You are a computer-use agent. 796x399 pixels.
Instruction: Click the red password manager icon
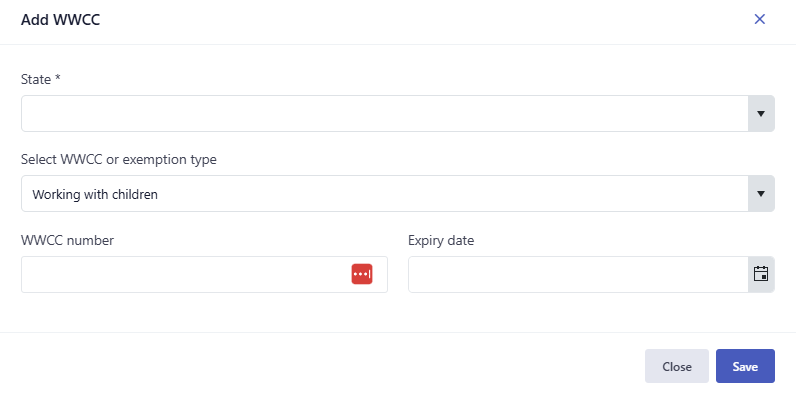coord(362,274)
